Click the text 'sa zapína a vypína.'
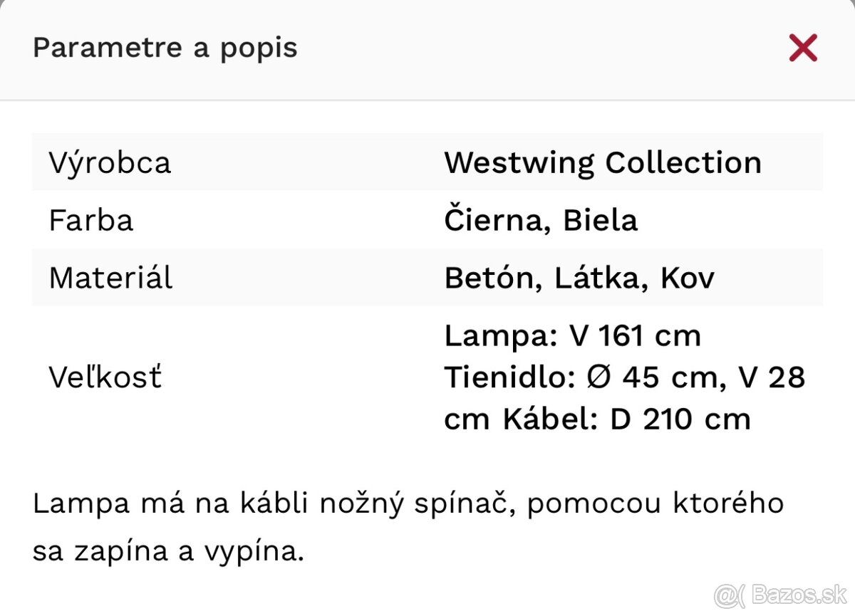 pyautogui.click(x=168, y=552)
